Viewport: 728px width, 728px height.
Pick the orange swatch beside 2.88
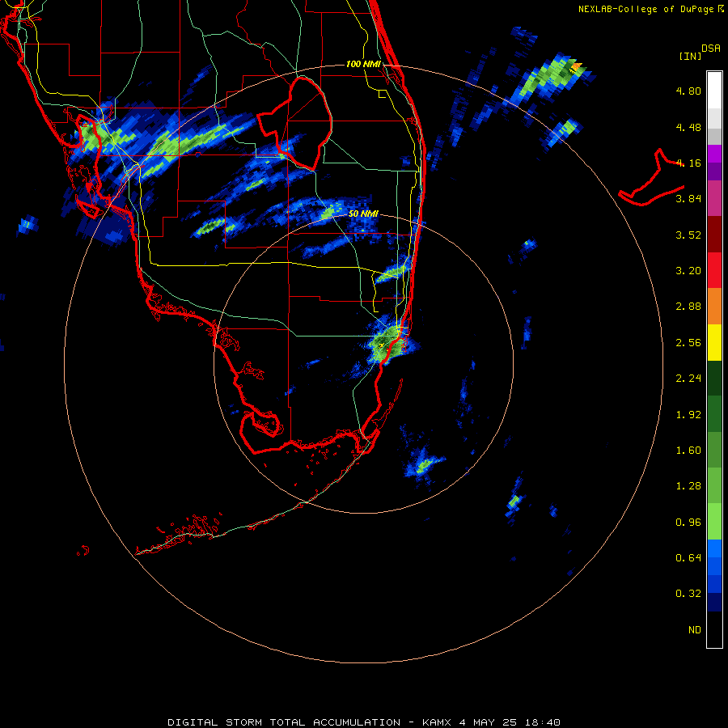click(714, 306)
